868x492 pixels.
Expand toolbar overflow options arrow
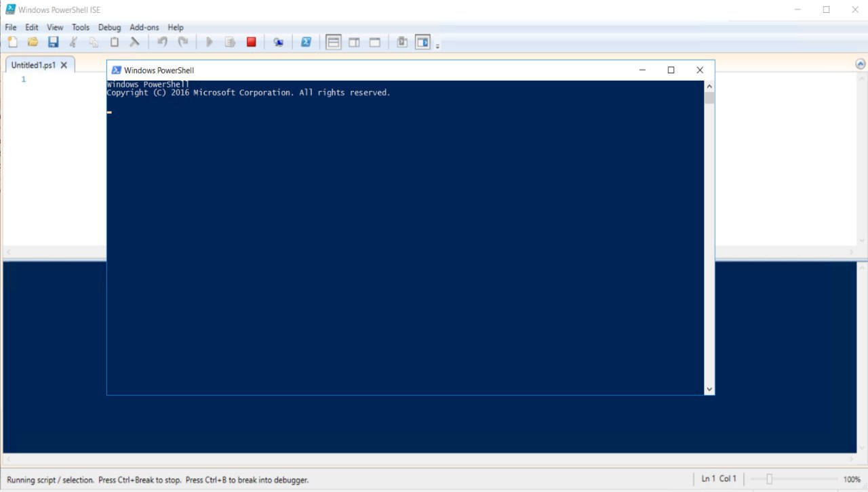point(437,46)
